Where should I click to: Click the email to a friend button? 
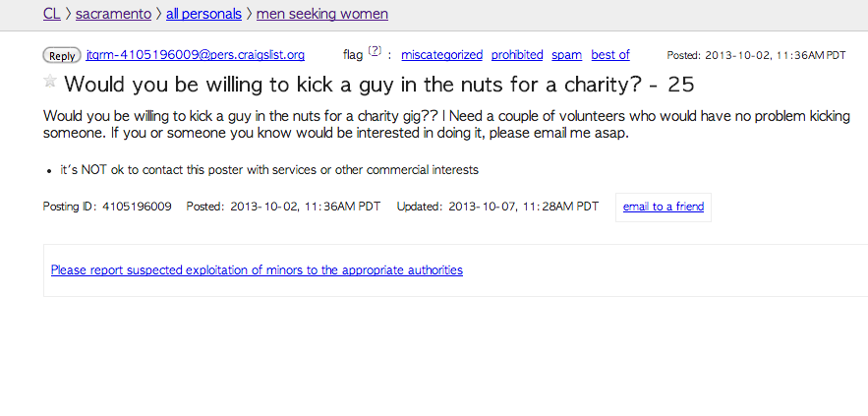coord(663,207)
